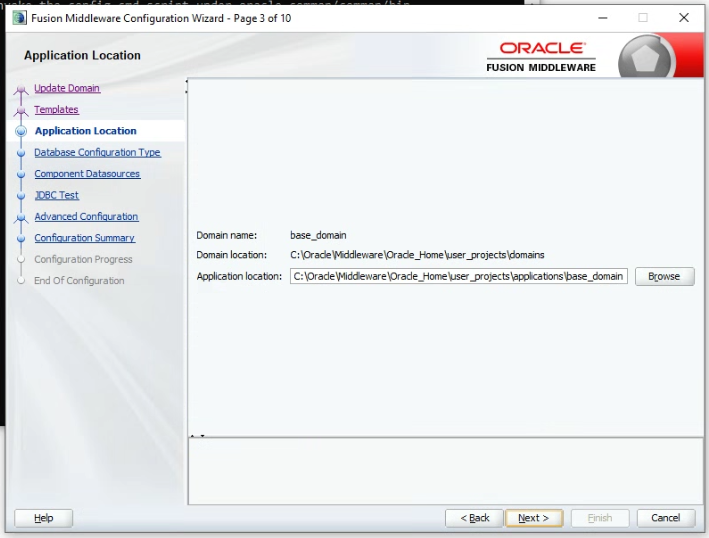Screen dimensions: 709x538
Task: Click the Templates step node icon
Action: [x=21, y=110]
